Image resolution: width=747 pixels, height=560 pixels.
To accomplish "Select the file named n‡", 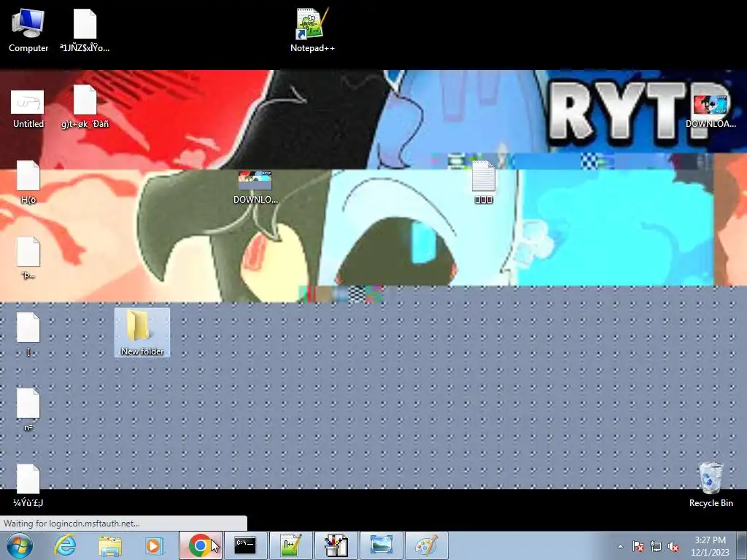I will coord(28,410).
